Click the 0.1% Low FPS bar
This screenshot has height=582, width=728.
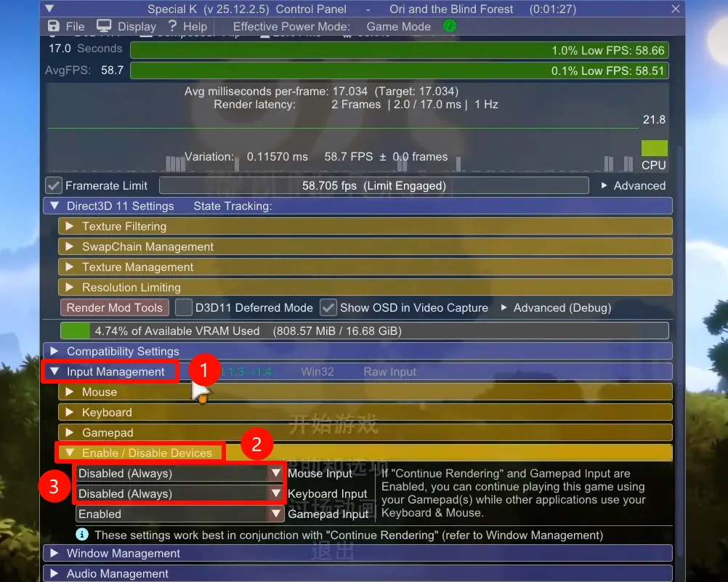click(x=400, y=70)
